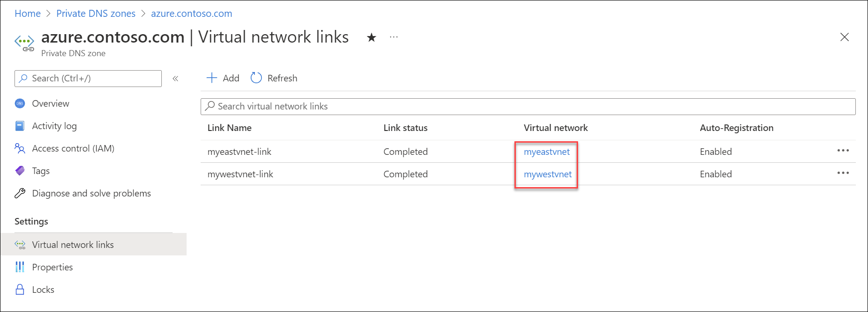Click the Locks padlock icon in sidebar

[x=19, y=289]
